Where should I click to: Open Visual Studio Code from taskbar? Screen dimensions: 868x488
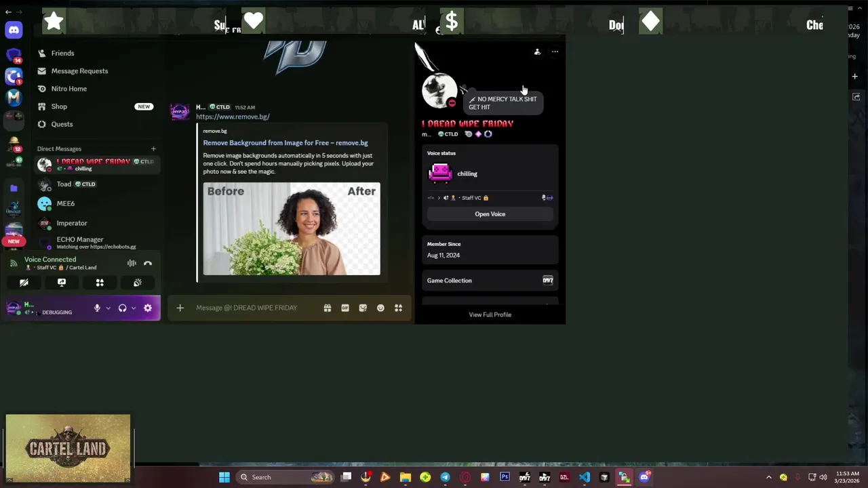(585, 477)
